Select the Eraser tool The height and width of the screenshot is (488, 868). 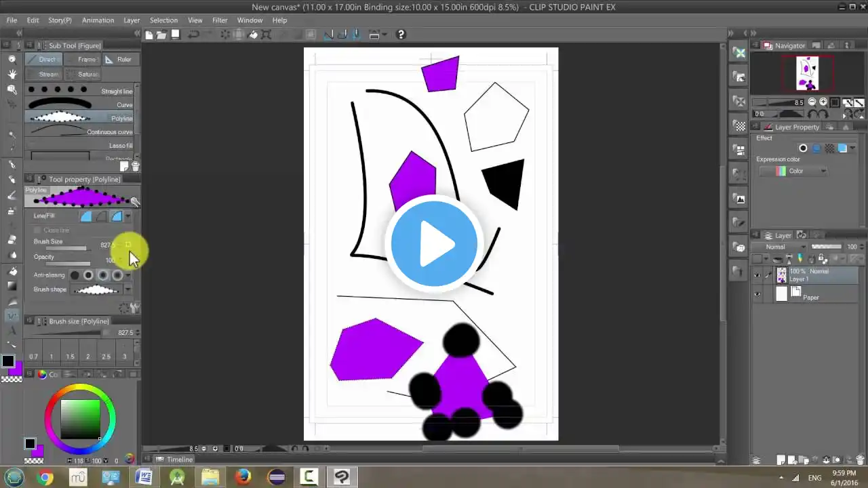click(12, 240)
